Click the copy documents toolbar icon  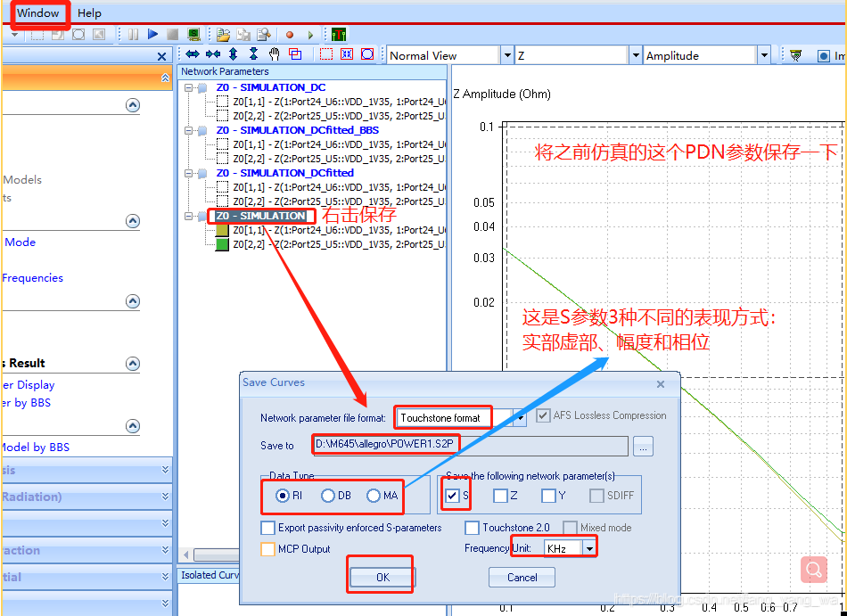coord(243,35)
